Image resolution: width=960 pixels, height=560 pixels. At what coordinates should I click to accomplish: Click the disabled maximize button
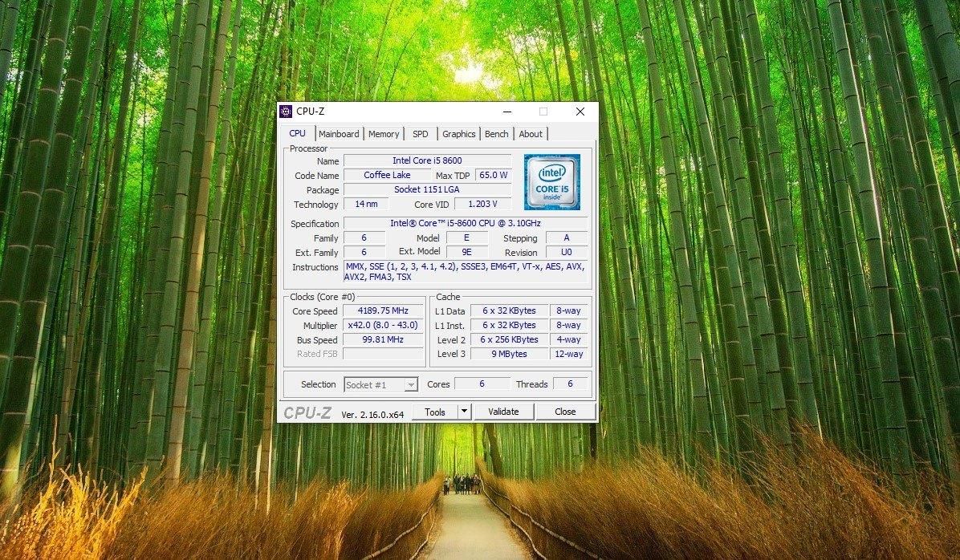(x=543, y=112)
